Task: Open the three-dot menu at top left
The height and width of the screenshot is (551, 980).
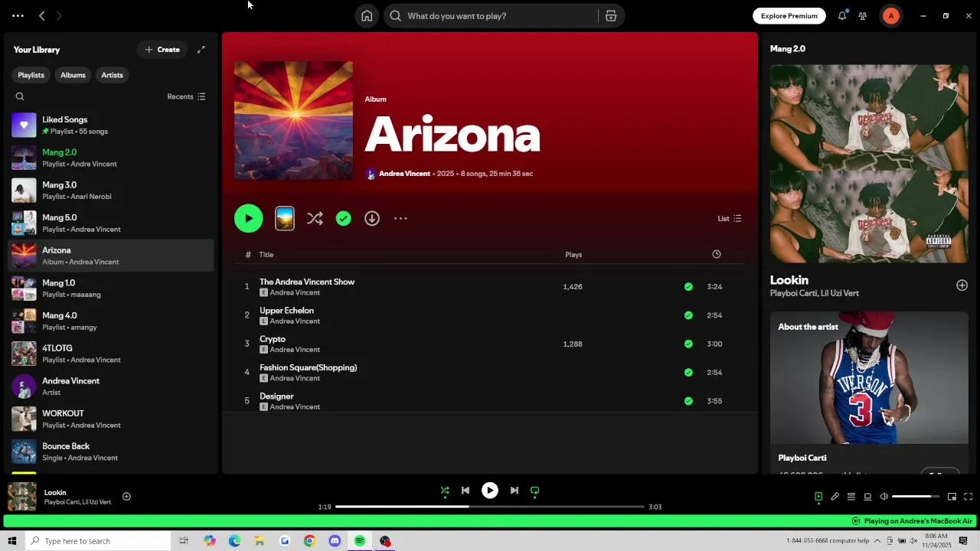Action: tap(18, 16)
